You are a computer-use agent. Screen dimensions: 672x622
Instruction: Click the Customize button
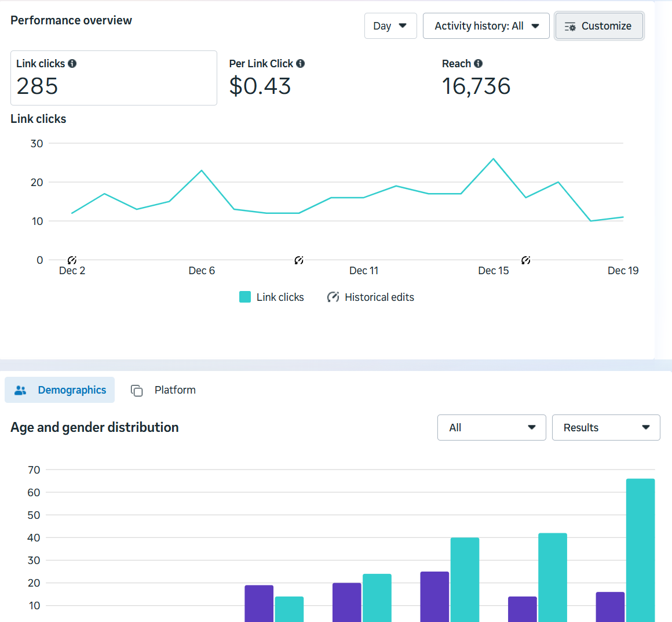point(599,26)
